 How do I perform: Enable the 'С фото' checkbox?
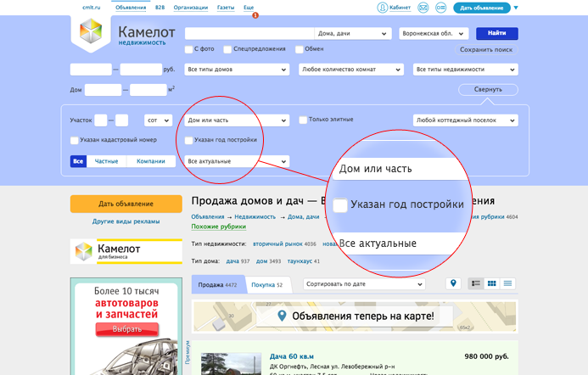click(188, 49)
